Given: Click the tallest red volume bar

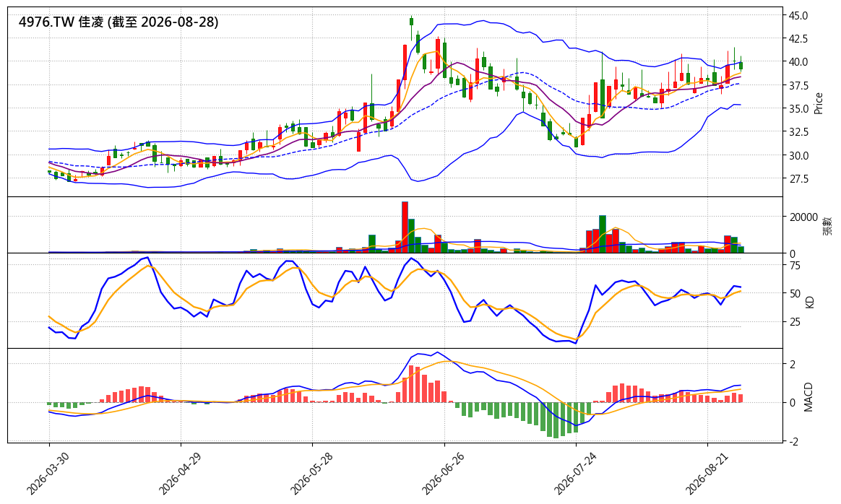Looking at the screenshot, I should [x=405, y=227].
